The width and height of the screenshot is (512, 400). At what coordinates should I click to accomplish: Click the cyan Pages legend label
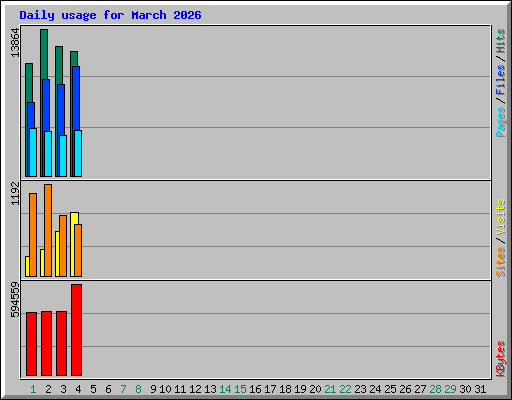500,122
